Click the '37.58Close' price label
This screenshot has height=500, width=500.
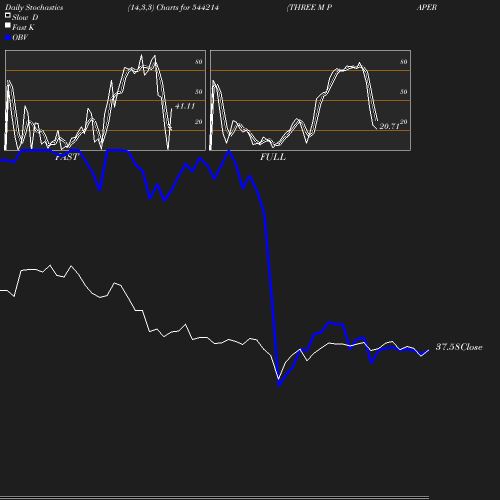tap(459, 347)
